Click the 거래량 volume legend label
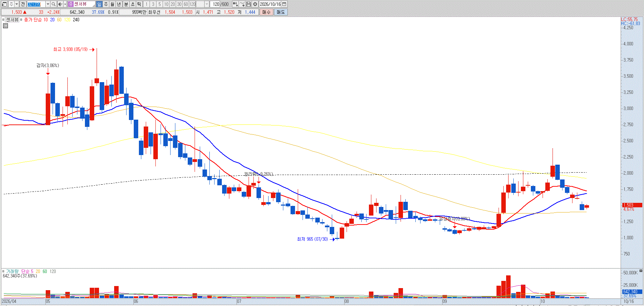 click(12, 272)
